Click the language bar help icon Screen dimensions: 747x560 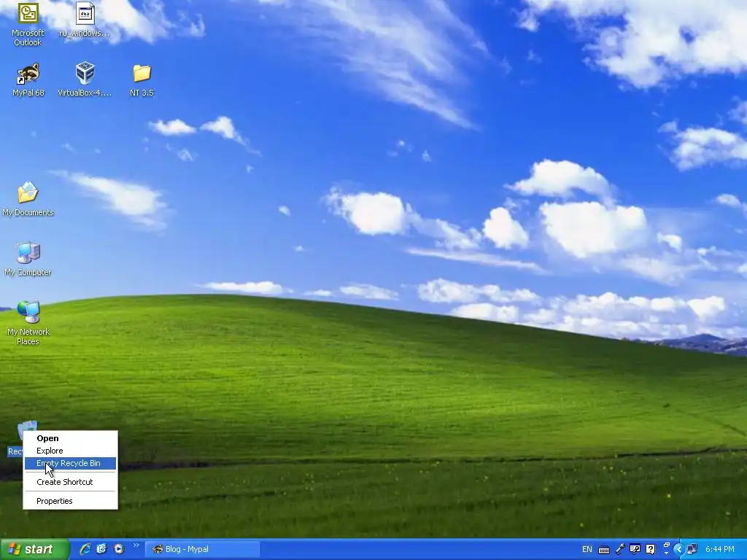click(x=650, y=549)
